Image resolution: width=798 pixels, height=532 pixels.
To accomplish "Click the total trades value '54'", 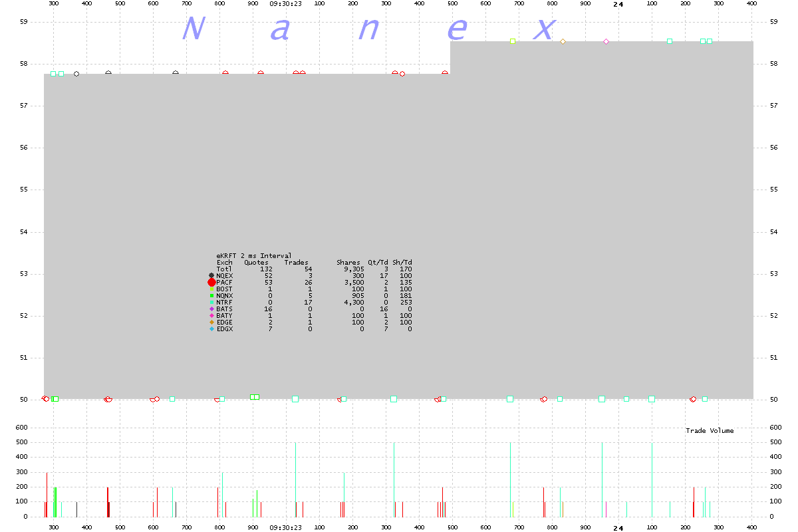I will pyautogui.click(x=308, y=269).
